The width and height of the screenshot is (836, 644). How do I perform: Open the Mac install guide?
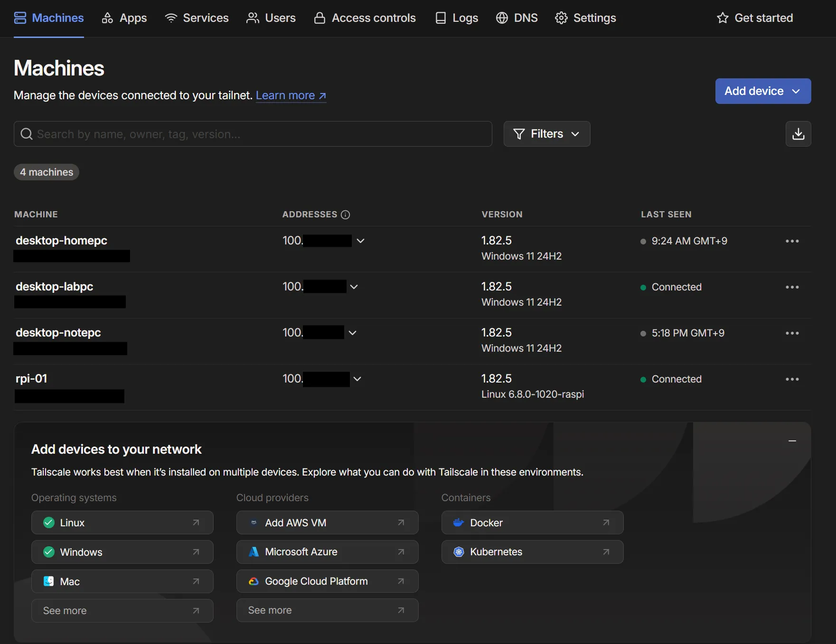point(122,581)
